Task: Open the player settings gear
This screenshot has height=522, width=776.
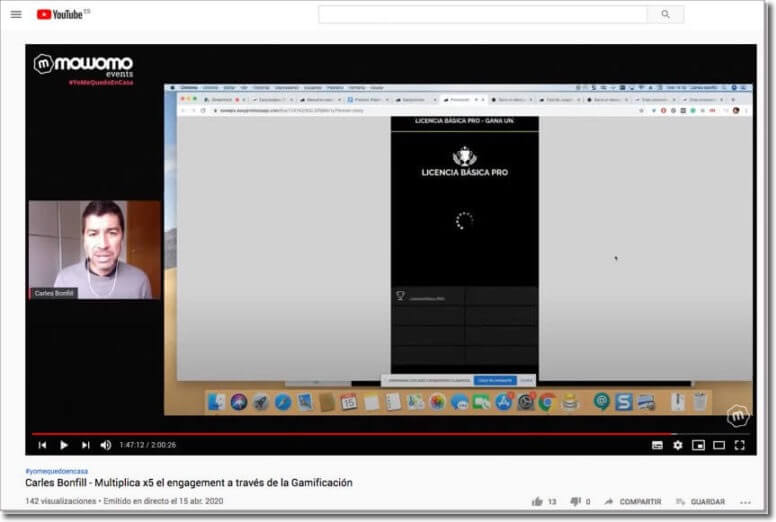Action: coord(678,445)
